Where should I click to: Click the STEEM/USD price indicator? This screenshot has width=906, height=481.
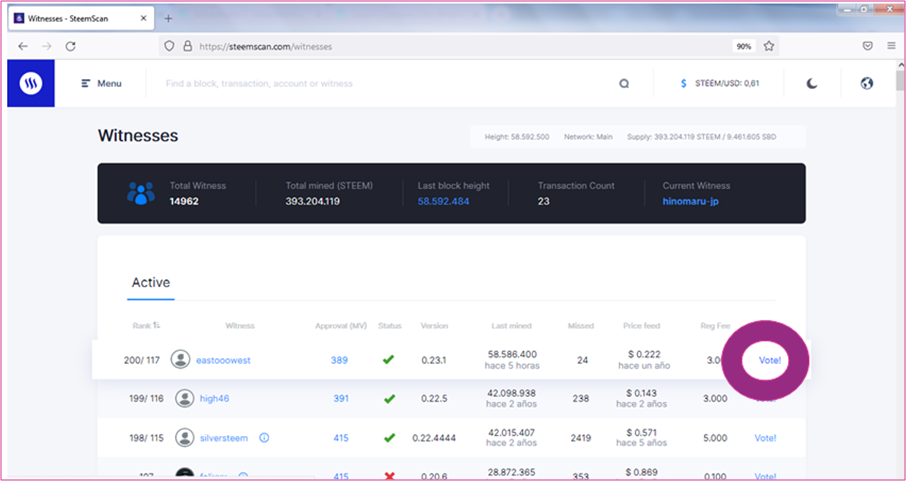click(720, 83)
